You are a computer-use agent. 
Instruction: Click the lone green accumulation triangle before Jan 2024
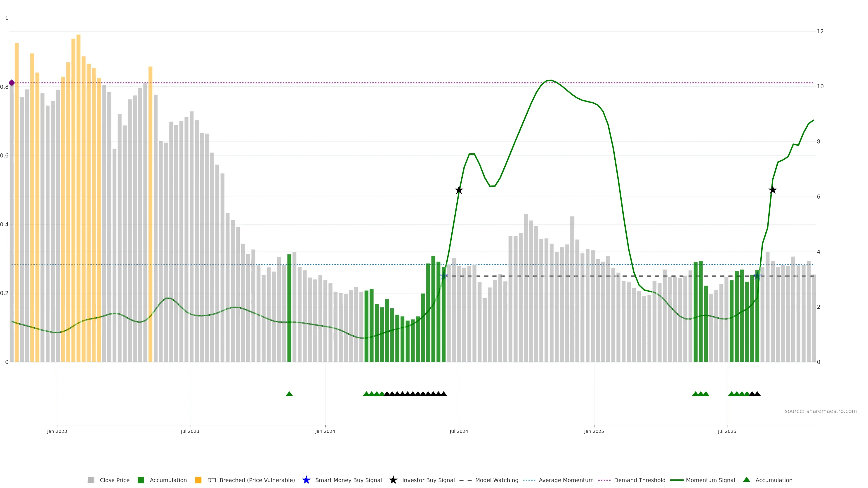coord(289,394)
